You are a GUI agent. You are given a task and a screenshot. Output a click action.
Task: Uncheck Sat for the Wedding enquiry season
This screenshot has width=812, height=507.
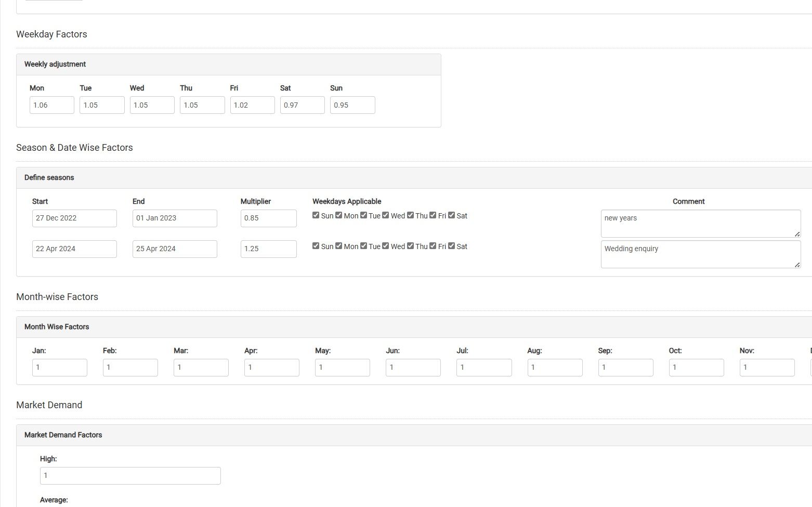click(x=452, y=246)
